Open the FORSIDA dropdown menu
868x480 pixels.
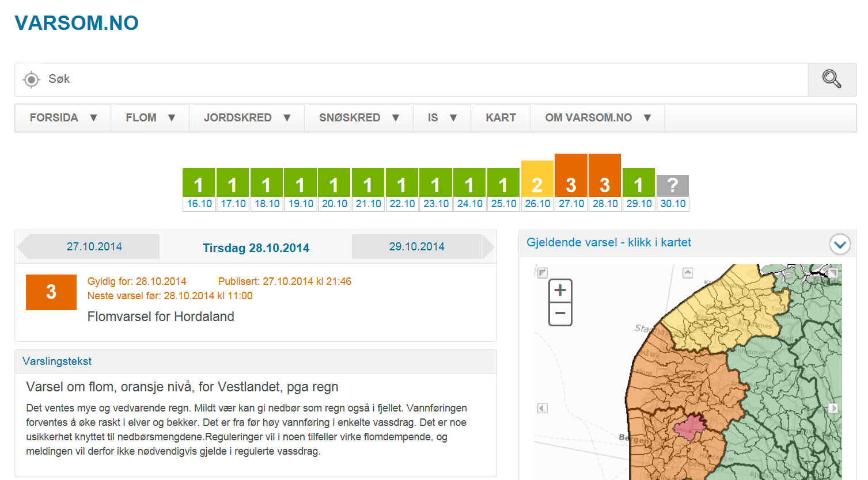(63, 118)
